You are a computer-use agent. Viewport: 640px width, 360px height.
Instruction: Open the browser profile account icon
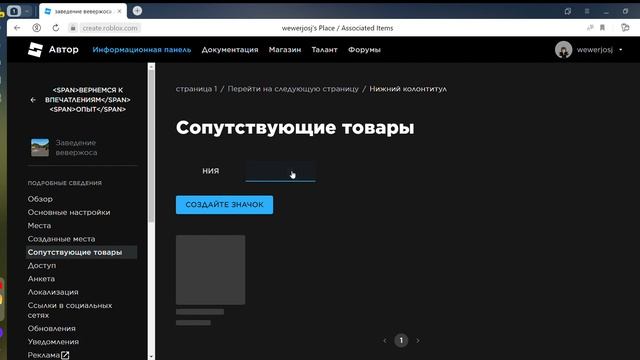tap(36, 28)
